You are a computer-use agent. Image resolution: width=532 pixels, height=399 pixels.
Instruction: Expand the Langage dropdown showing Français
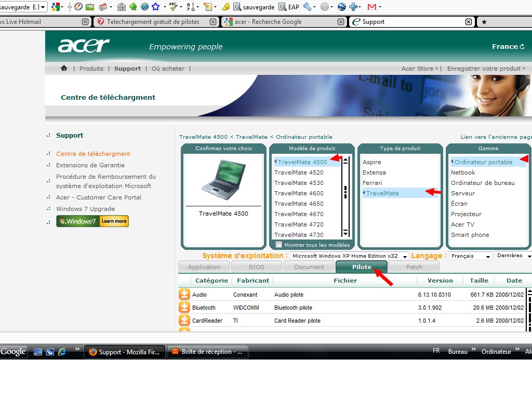coord(471,256)
